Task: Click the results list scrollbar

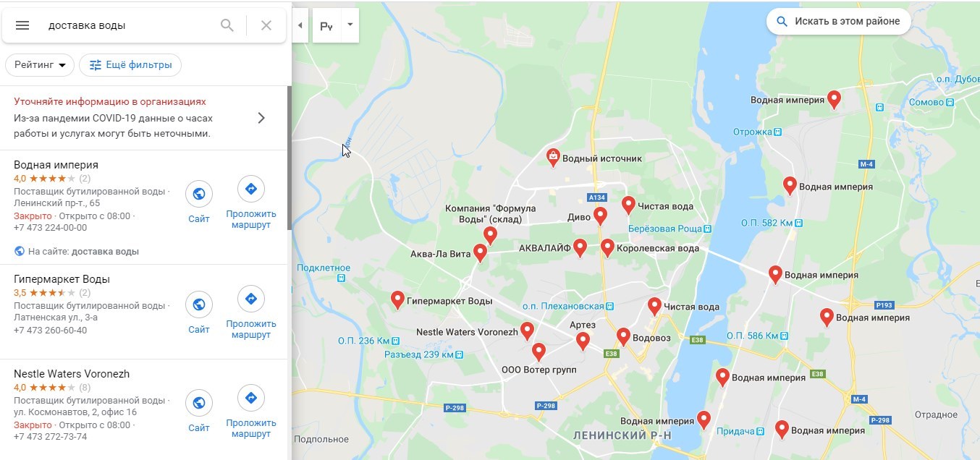Action: click(290, 158)
